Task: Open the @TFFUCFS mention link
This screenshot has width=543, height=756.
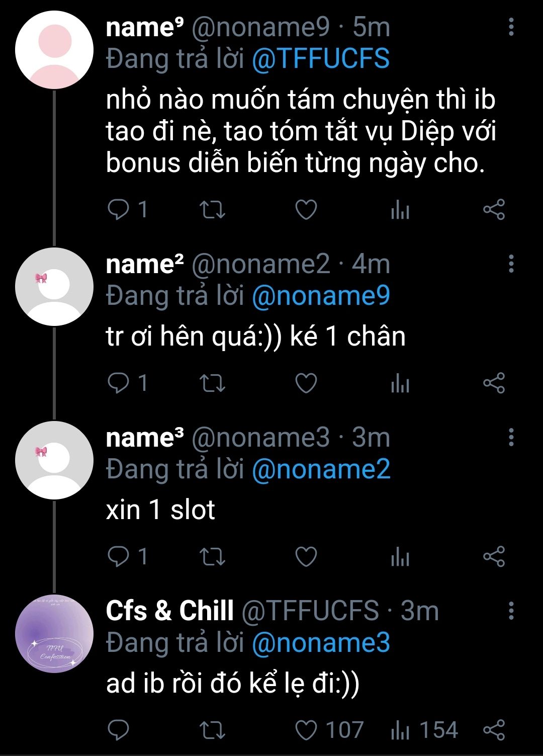Action: coord(320,59)
